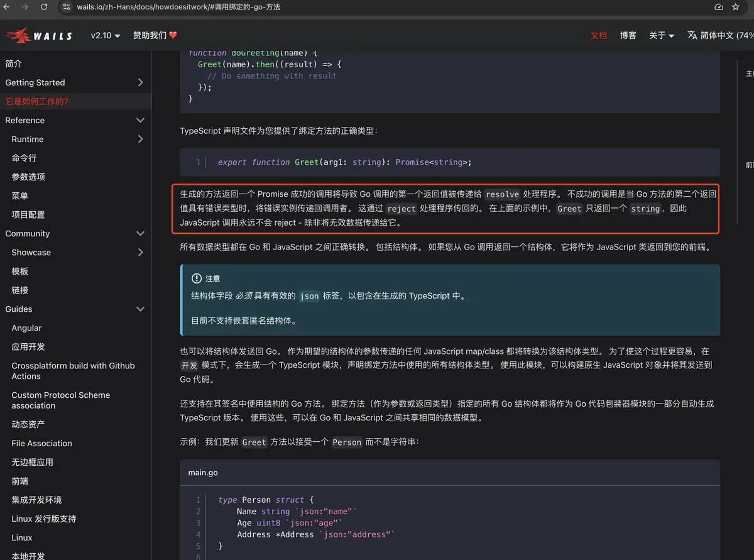Click the Wails logo in navbar

pyautogui.click(x=39, y=36)
